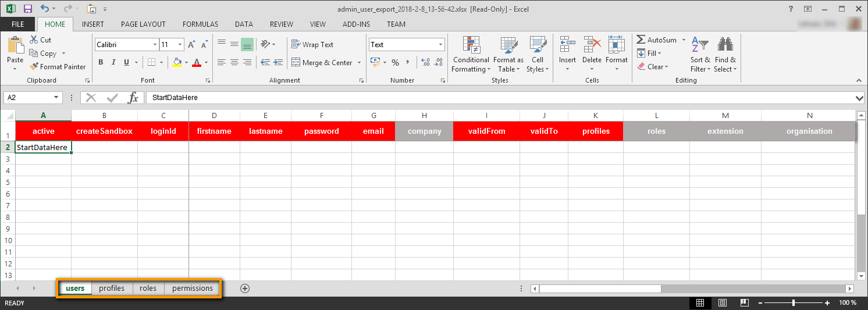Expand the Name Box A2 dropdown
Image resolution: width=868 pixels, height=310 pixels.
pos(56,98)
